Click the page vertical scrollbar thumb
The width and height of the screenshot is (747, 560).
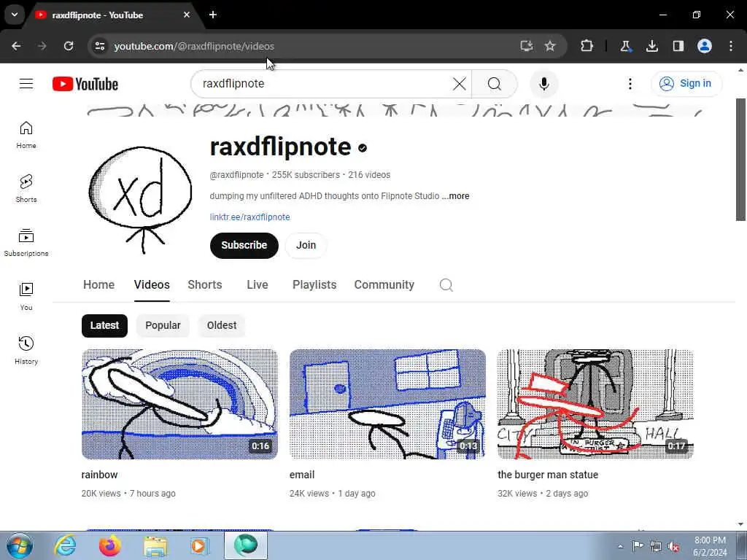pos(740,160)
